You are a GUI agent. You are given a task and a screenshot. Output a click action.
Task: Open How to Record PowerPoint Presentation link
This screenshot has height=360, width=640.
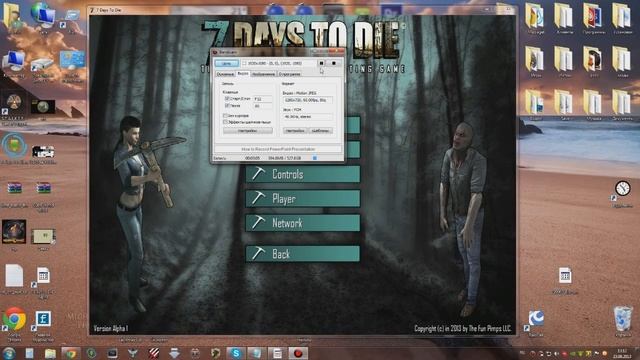click(x=278, y=149)
